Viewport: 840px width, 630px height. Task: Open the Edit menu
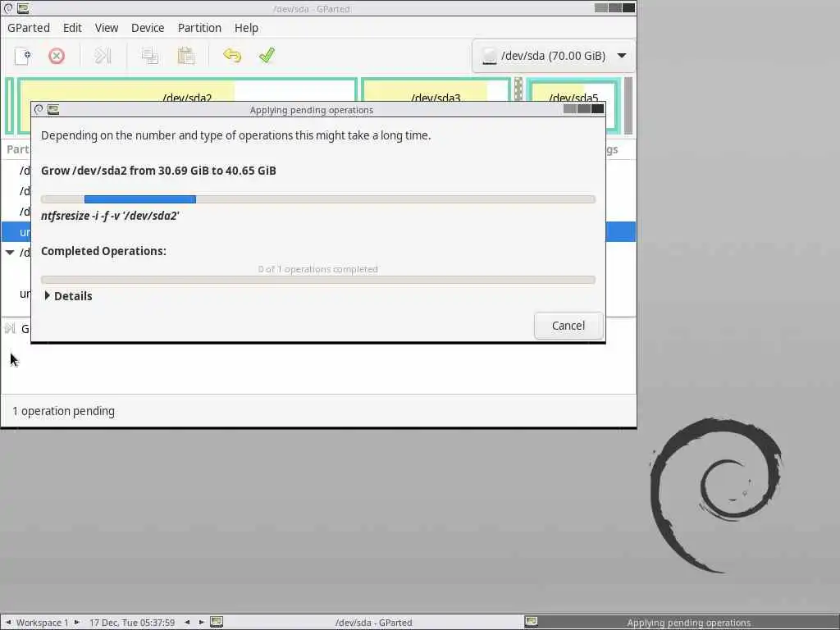pos(72,28)
